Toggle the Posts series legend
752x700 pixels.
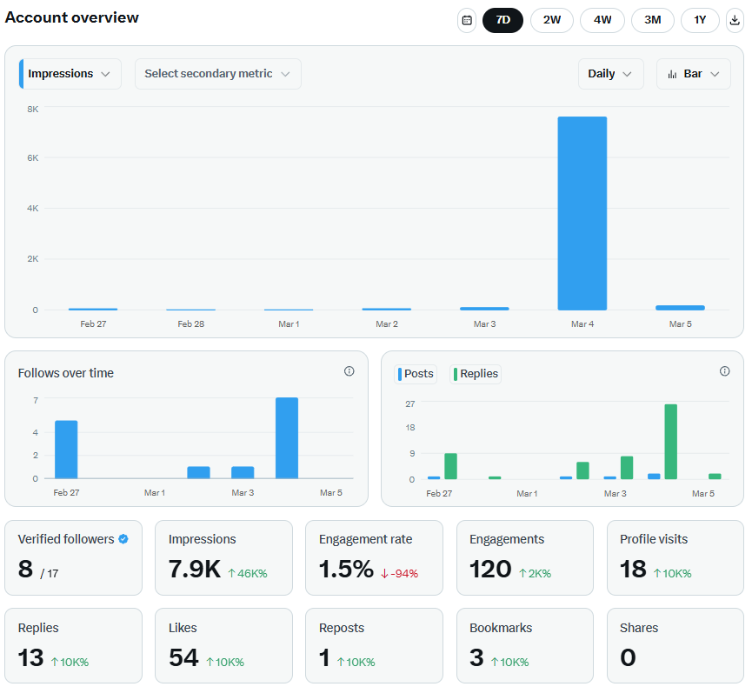416,374
